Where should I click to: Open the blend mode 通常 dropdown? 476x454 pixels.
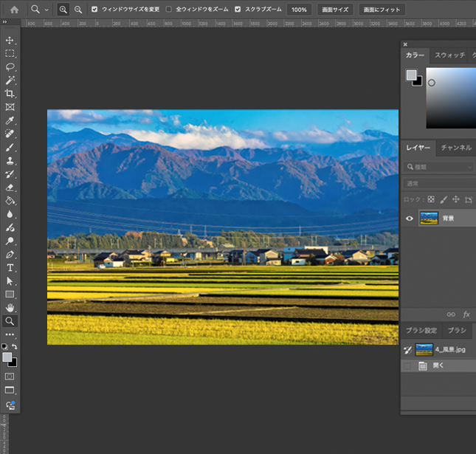440,183
